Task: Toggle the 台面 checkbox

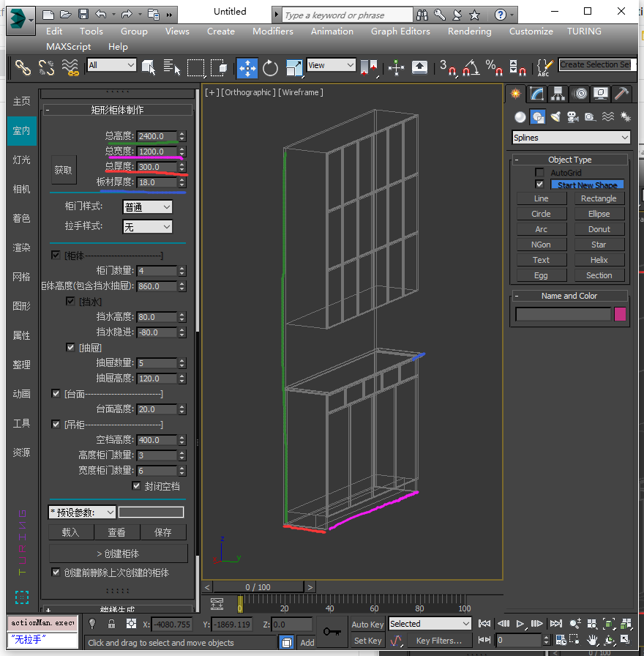Action: coord(56,393)
